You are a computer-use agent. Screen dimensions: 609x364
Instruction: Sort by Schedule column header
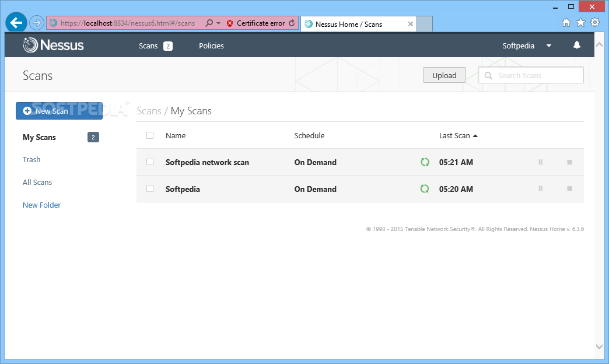309,135
